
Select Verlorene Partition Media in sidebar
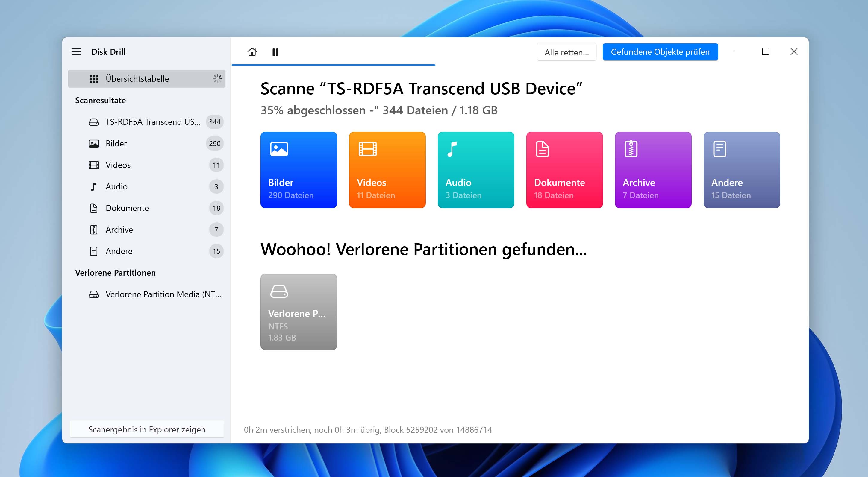(163, 294)
